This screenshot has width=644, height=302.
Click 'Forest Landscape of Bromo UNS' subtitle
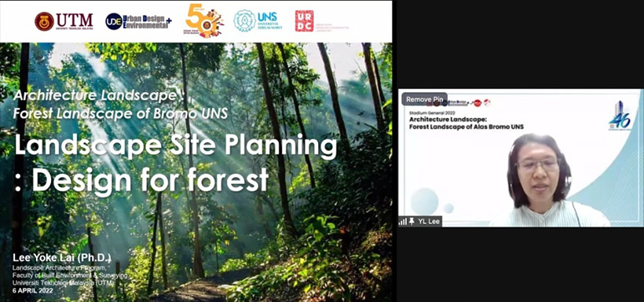[x=120, y=113]
